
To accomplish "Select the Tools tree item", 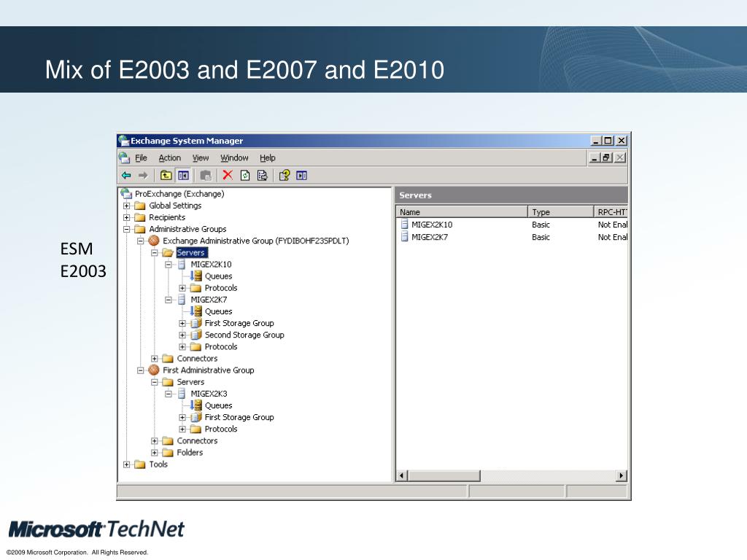I will point(158,464).
